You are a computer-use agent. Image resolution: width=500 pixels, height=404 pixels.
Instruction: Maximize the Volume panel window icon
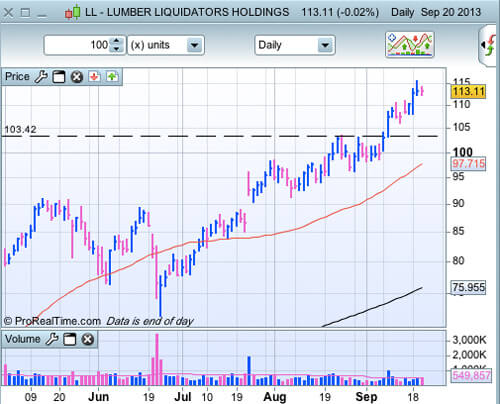(70, 339)
